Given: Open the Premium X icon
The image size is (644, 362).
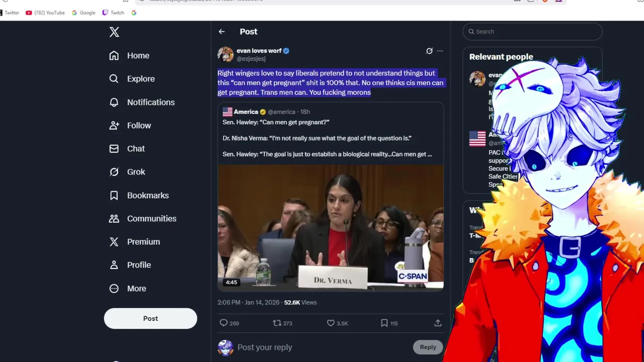Looking at the screenshot, I should coord(114,242).
